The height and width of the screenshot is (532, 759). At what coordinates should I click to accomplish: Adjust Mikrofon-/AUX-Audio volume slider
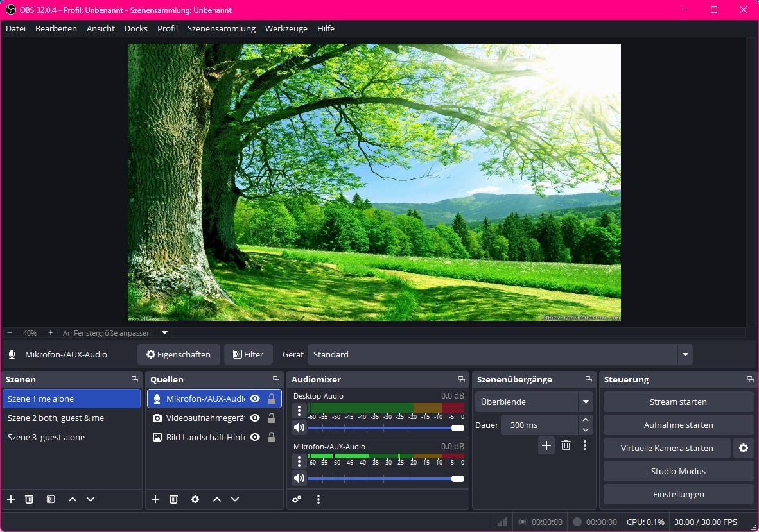coord(386,478)
